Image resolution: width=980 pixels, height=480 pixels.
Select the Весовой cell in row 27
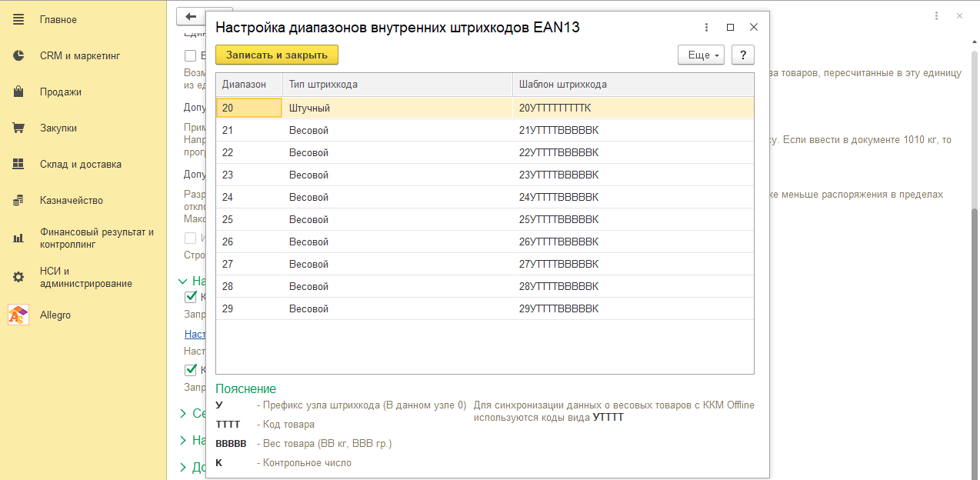[x=398, y=265]
